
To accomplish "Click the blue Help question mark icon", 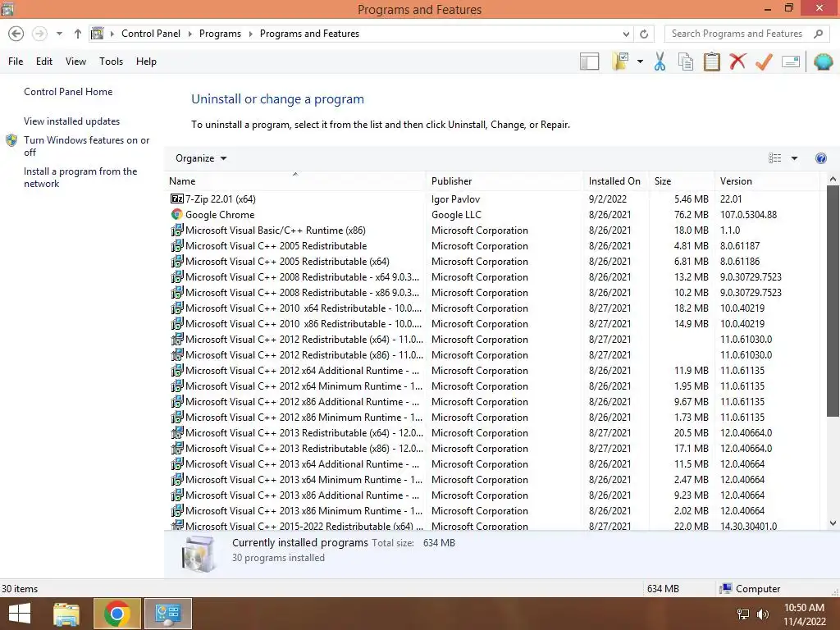I will 820,158.
